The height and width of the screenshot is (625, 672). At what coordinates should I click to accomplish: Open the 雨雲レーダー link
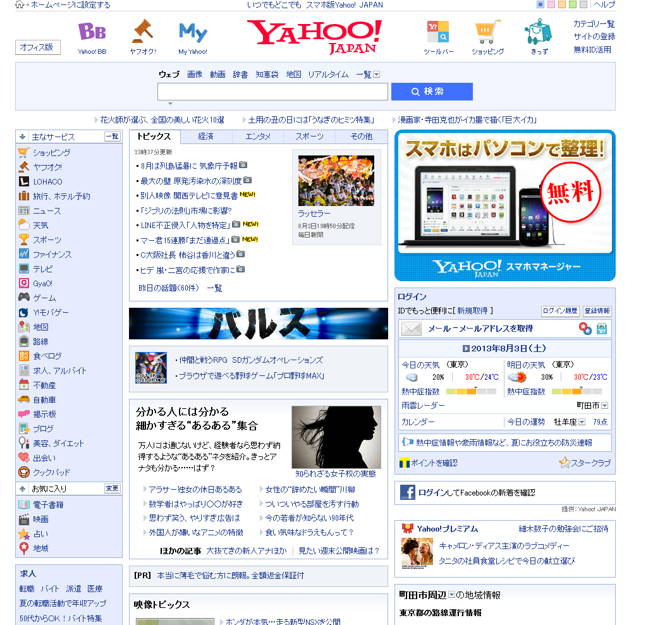(x=423, y=405)
